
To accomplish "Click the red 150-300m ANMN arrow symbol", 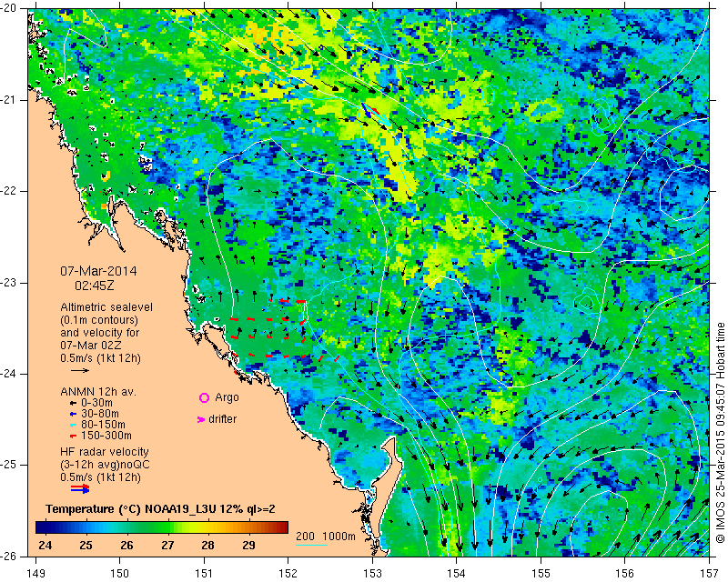I will [x=73, y=436].
